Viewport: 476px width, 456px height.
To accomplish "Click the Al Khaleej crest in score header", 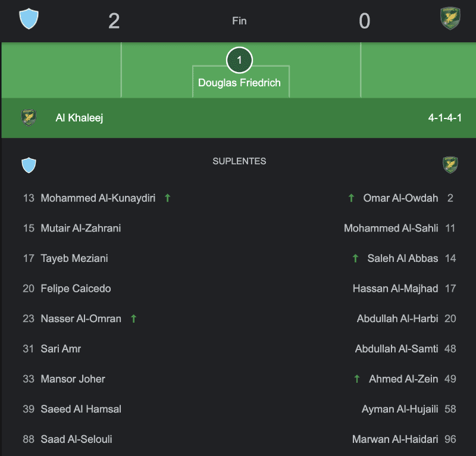I will click(450, 18).
